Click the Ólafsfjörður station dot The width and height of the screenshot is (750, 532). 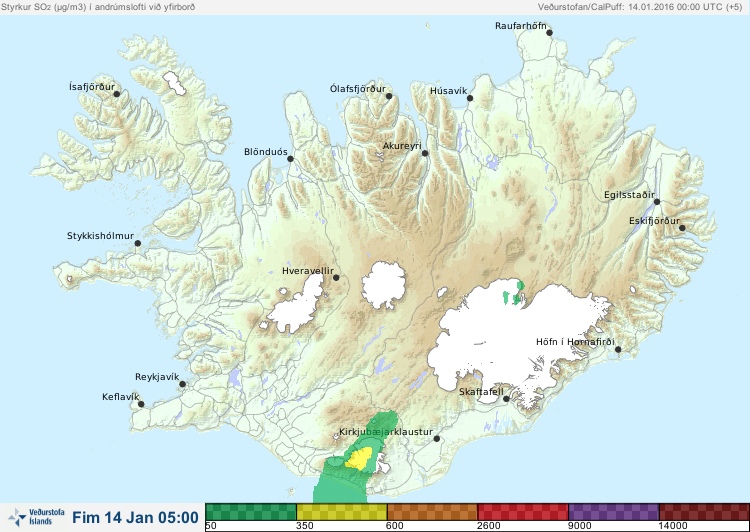coord(389,96)
